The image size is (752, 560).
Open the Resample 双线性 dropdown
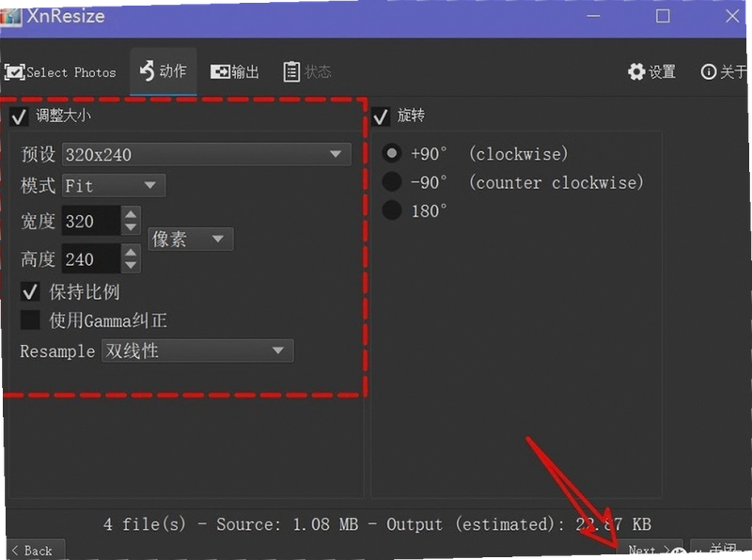(197, 350)
